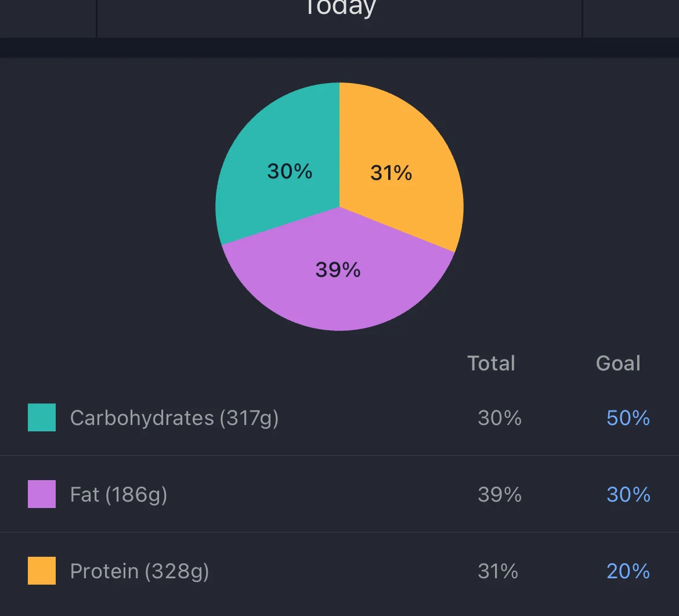Click the purple Fat color swatch
This screenshot has width=679, height=616.
tap(42, 494)
